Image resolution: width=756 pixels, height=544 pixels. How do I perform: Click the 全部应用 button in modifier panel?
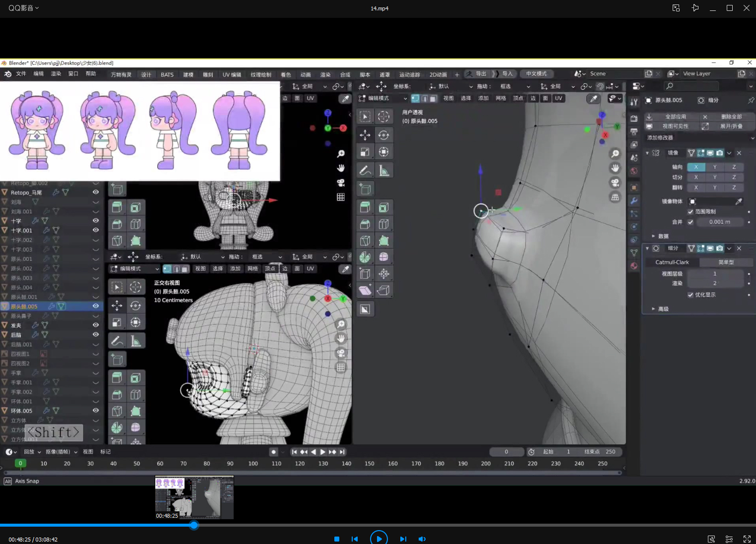[x=675, y=117]
